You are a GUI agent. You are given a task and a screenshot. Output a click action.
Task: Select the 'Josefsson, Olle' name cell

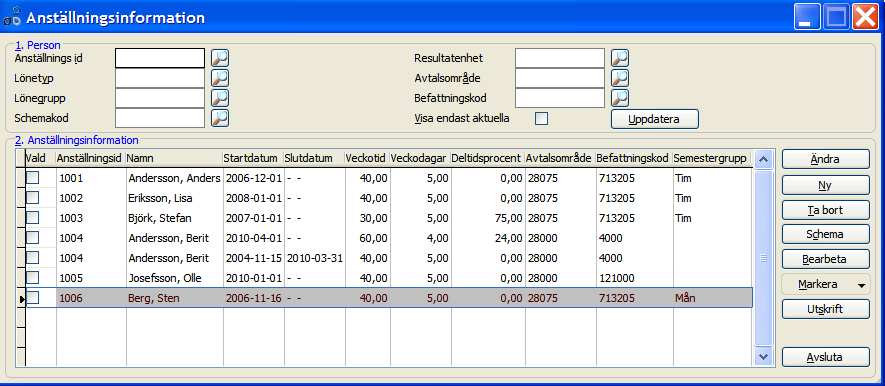pos(174,278)
